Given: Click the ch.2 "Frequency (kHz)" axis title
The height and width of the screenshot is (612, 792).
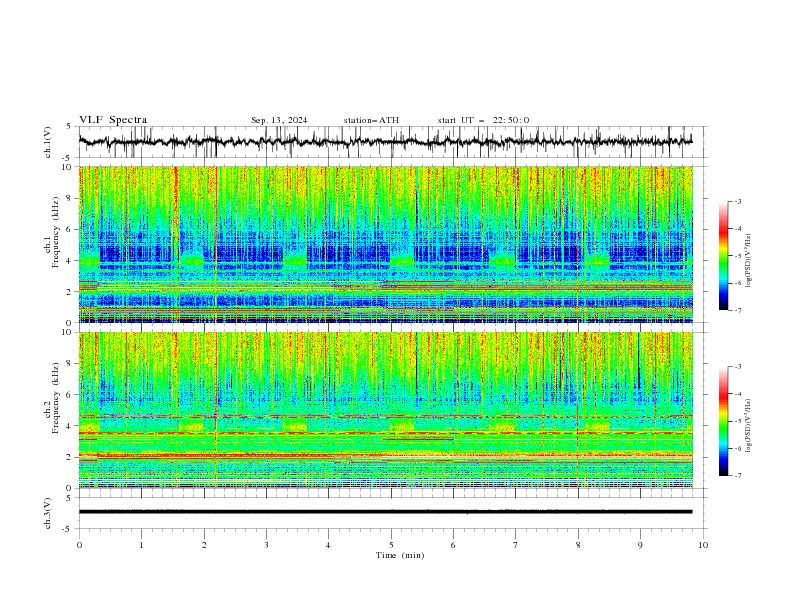Looking at the screenshot, I should click(x=56, y=398).
